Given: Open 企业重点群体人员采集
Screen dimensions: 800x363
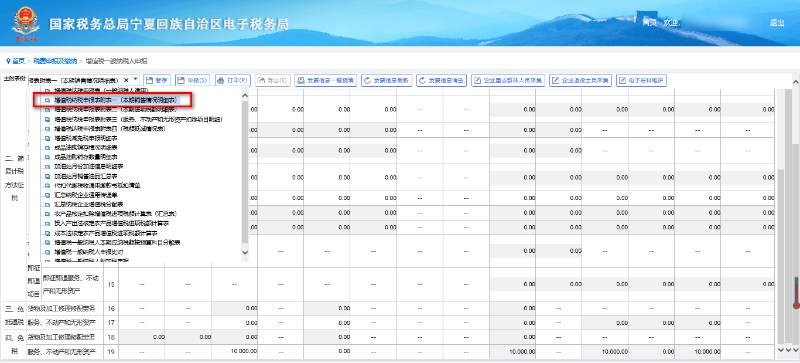Looking at the screenshot, I should coord(508,80).
